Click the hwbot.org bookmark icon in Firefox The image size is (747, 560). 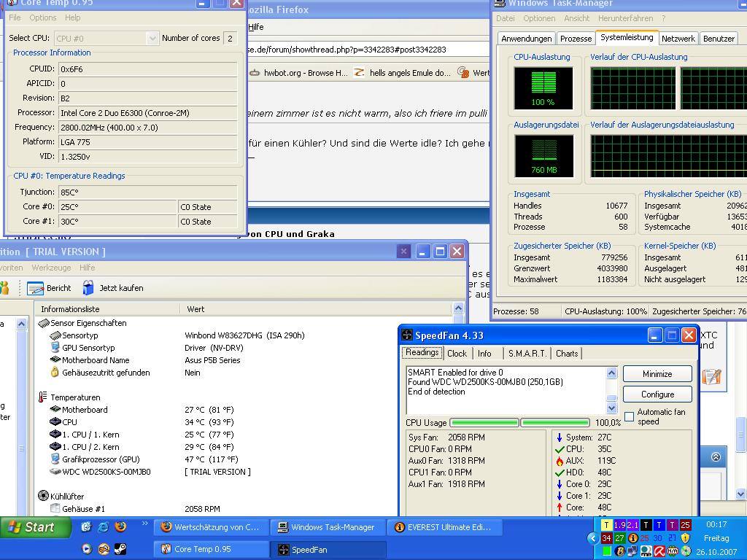255,73
